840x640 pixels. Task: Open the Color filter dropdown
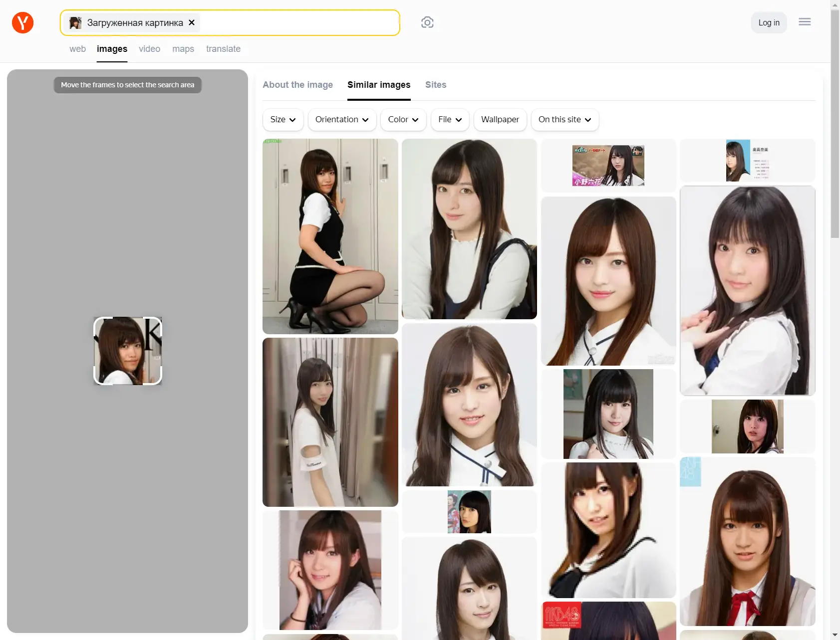coord(403,120)
